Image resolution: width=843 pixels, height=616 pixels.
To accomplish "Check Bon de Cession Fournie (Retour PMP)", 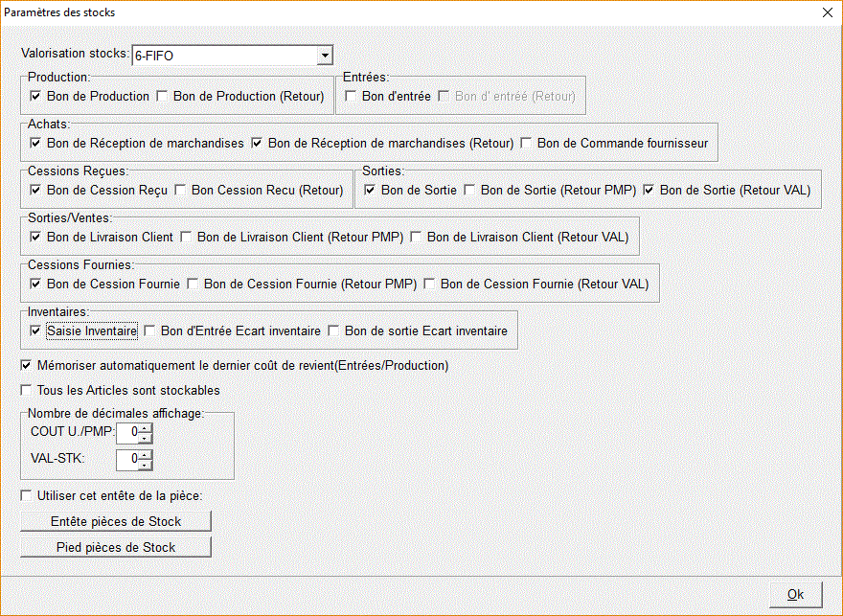I will pyautogui.click(x=193, y=284).
